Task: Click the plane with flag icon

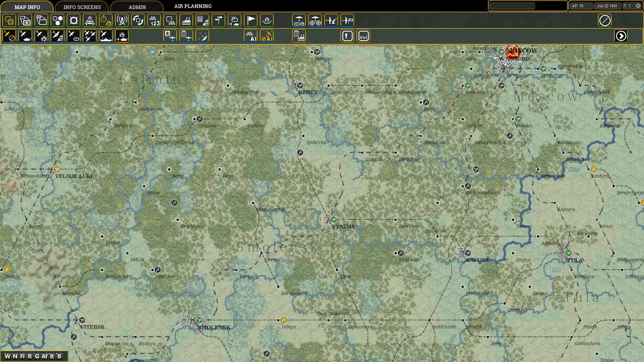Action: tap(347, 20)
